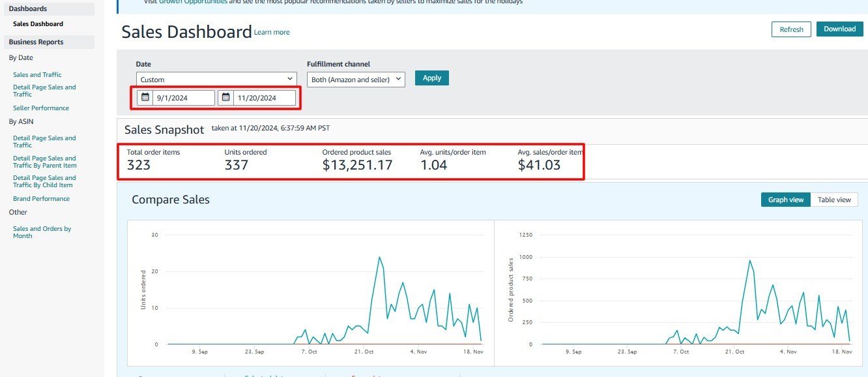The width and height of the screenshot is (868, 377).
Task: Switch to Graph view
Action: coord(785,200)
